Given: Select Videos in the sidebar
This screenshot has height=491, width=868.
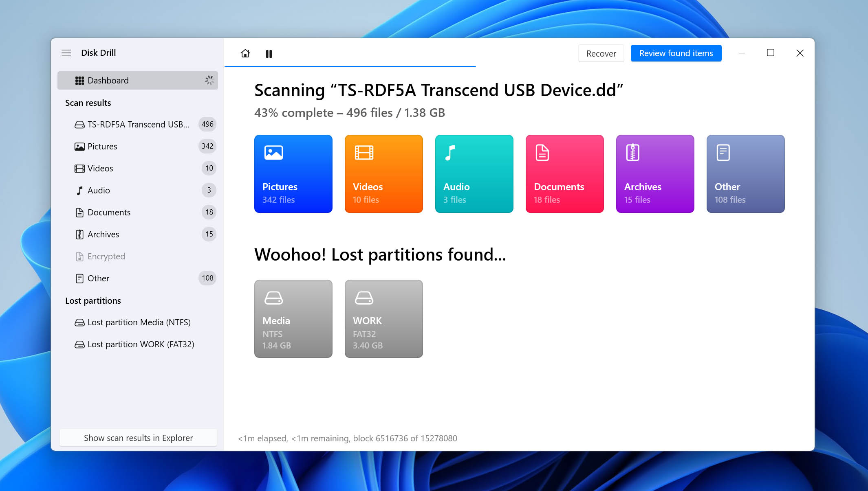Looking at the screenshot, I should (x=138, y=168).
